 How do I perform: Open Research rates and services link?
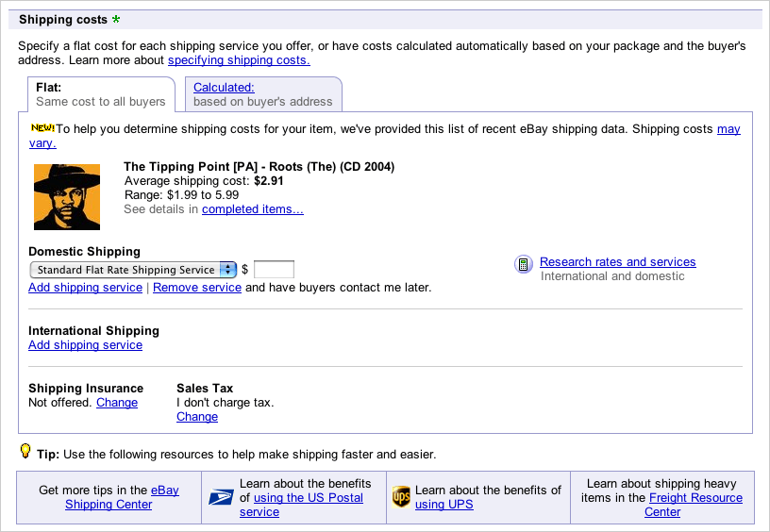click(x=617, y=262)
